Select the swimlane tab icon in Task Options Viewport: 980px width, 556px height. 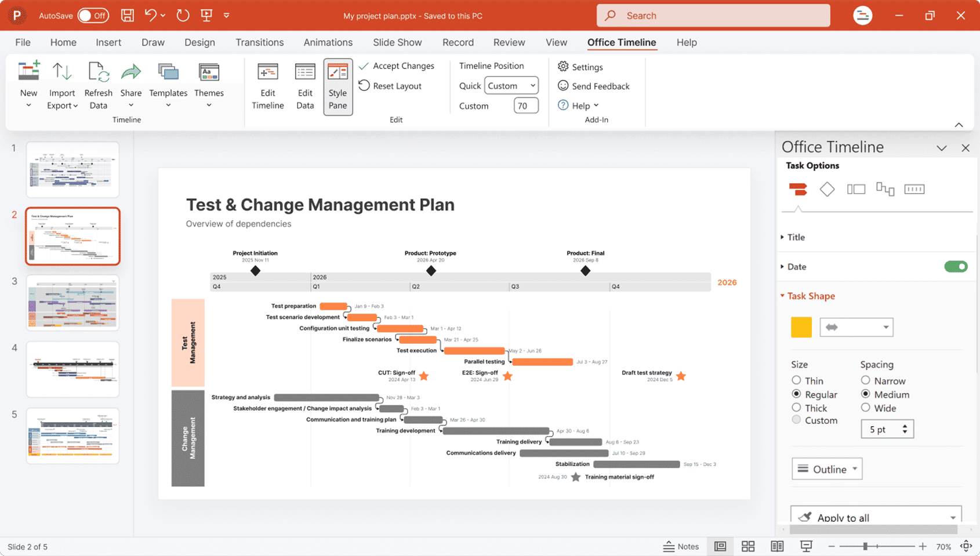(856, 189)
